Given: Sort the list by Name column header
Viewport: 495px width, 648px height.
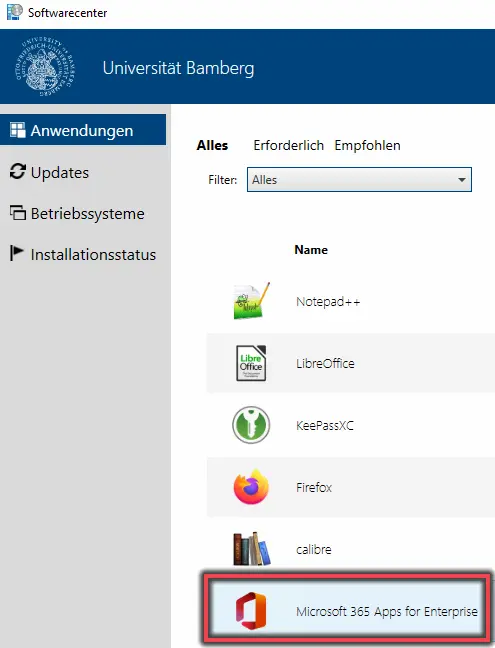Looking at the screenshot, I should pyautogui.click(x=311, y=250).
